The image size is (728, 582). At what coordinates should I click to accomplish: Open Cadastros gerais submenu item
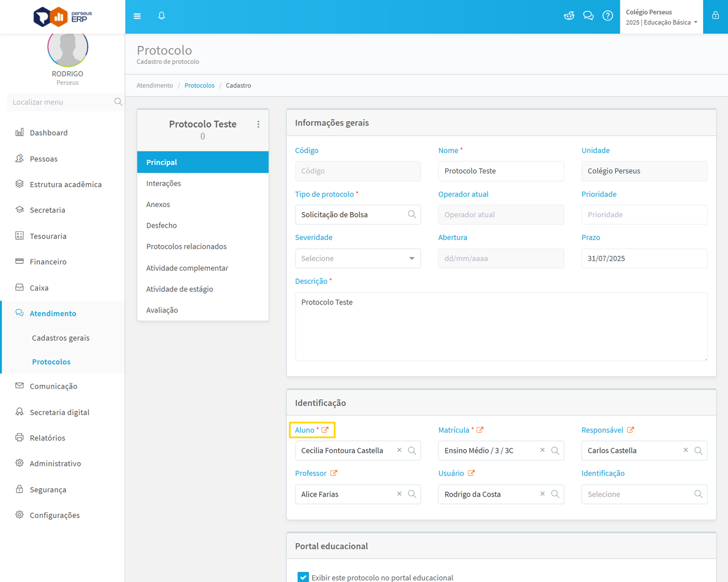[61, 338]
